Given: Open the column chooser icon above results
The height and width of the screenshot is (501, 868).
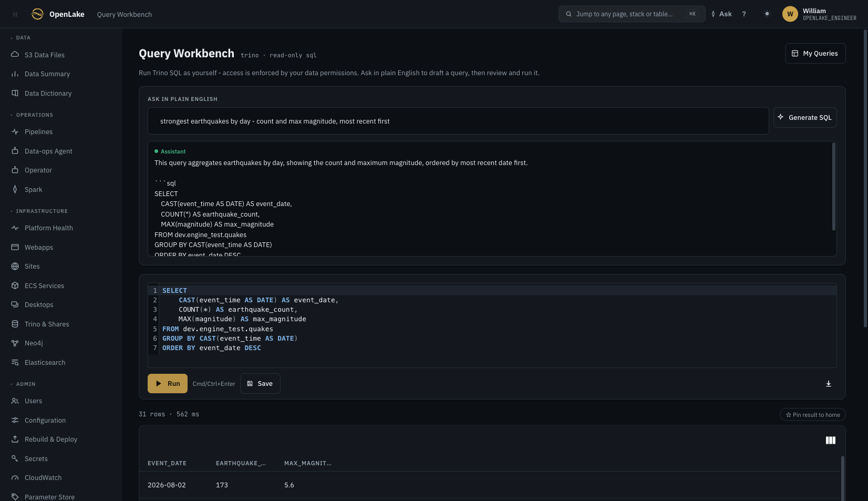Looking at the screenshot, I should pos(831,441).
